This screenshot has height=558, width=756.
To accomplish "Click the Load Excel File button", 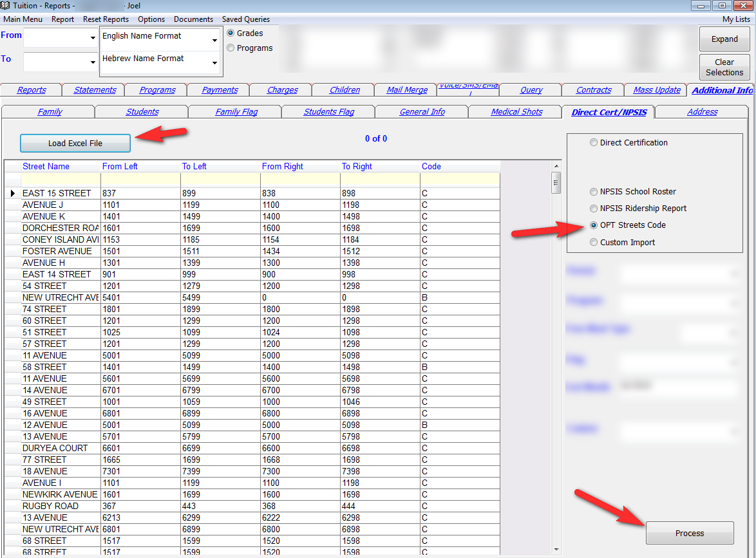I will (x=75, y=143).
